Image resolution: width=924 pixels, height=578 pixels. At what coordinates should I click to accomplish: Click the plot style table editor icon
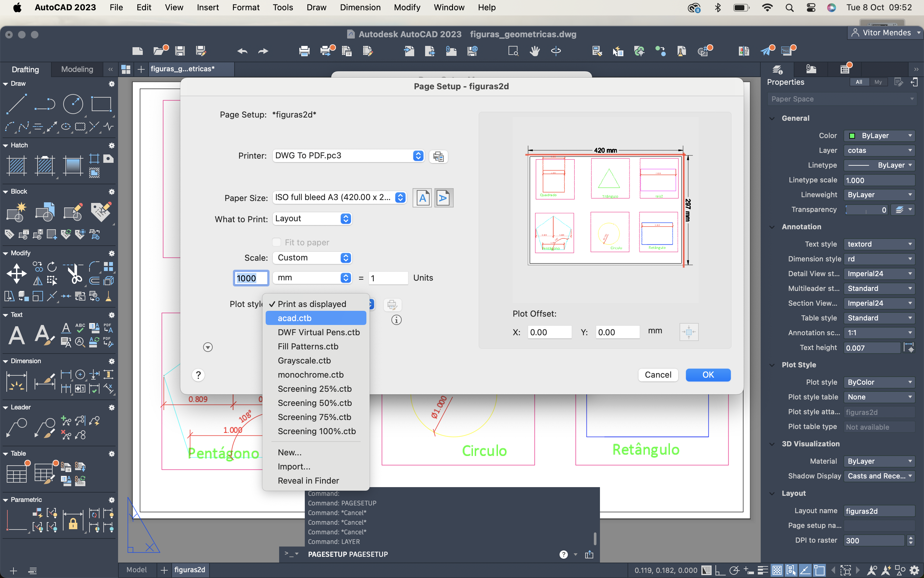coord(392,305)
